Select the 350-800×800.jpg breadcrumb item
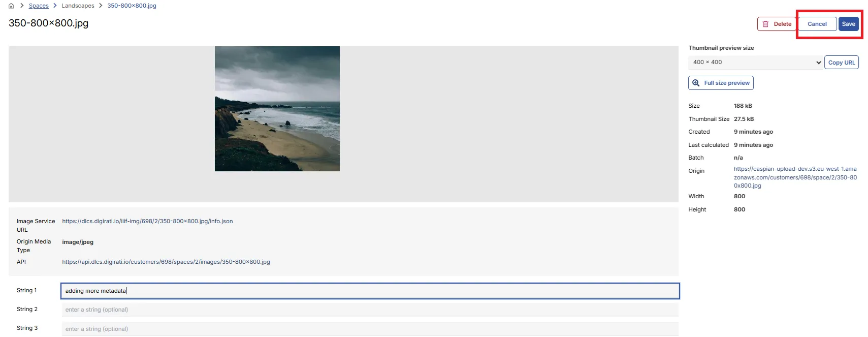Viewport: 868px width, 337px height. click(132, 6)
